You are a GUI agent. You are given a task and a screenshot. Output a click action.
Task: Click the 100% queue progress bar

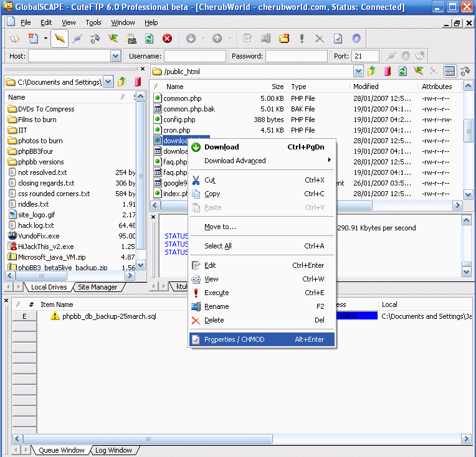pyautogui.click(x=356, y=316)
